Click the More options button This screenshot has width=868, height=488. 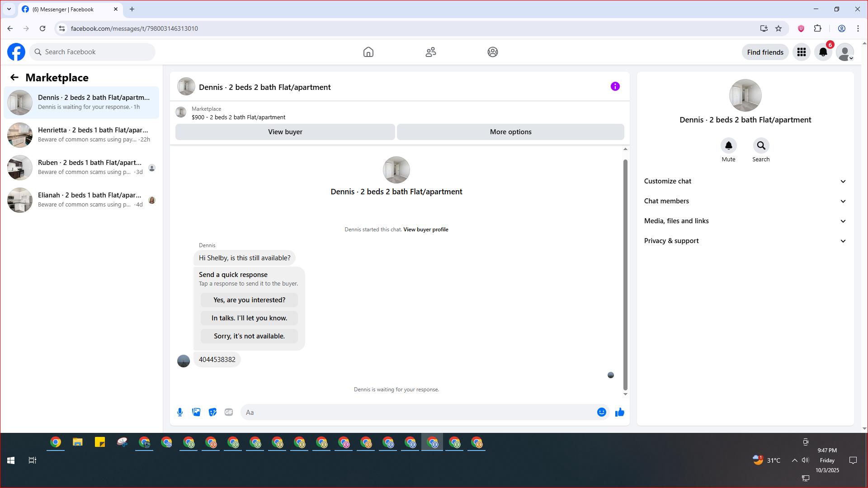(x=510, y=132)
